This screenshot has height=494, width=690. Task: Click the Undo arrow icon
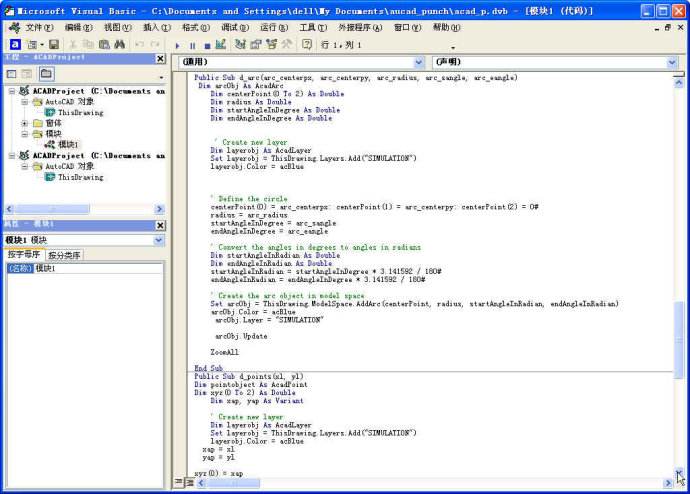(139, 44)
